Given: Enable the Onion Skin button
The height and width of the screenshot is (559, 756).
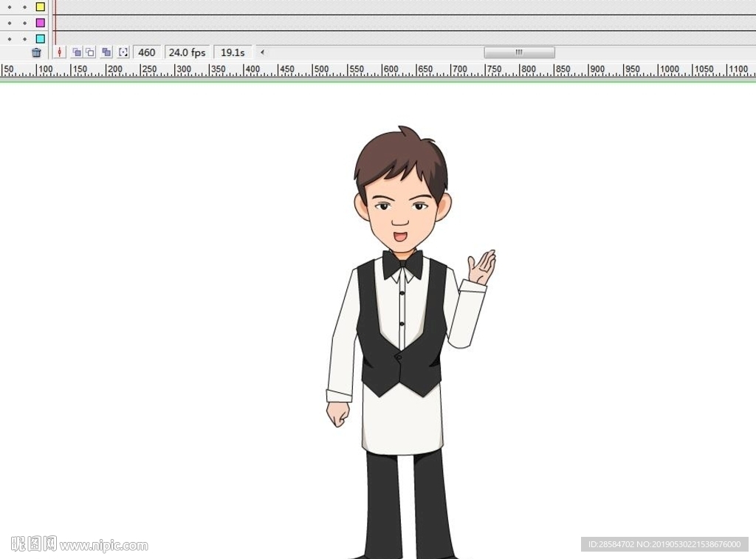Looking at the screenshot, I should point(76,52).
